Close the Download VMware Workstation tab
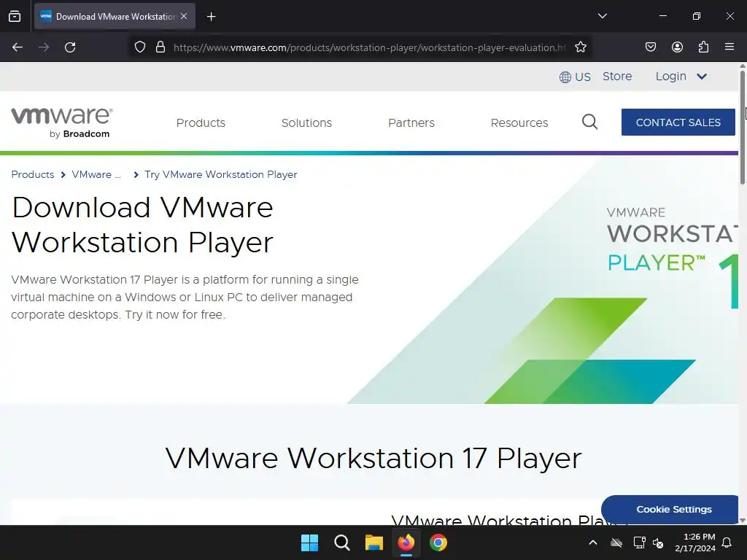Viewport: 747px width, 560px height. tap(184, 16)
